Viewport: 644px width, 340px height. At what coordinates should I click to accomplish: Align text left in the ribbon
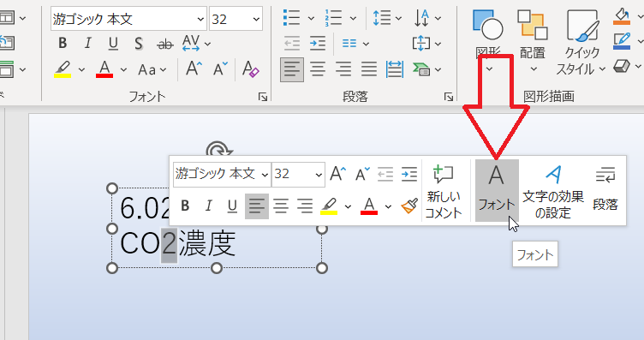292,69
